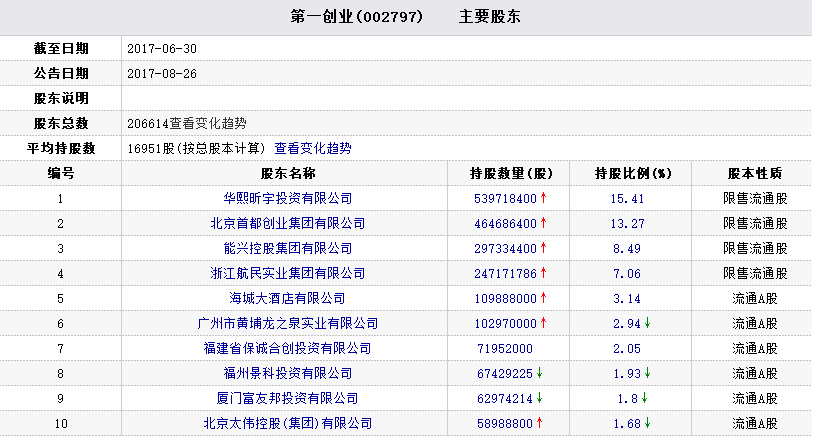This screenshot has width=813, height=437.
Task: Select share count 297334400
Action: coord(506,249)
